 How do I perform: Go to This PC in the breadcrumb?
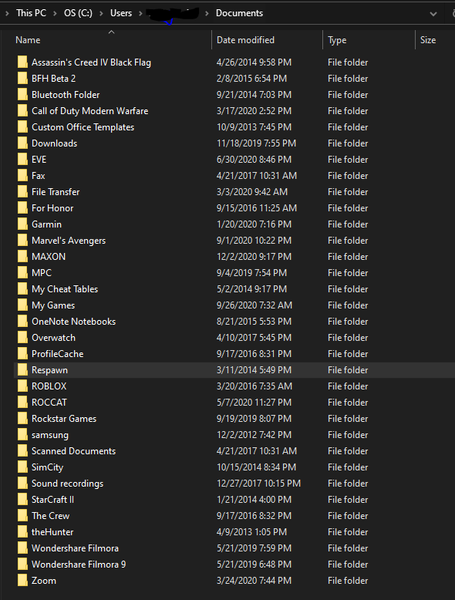tap(31, 13)
